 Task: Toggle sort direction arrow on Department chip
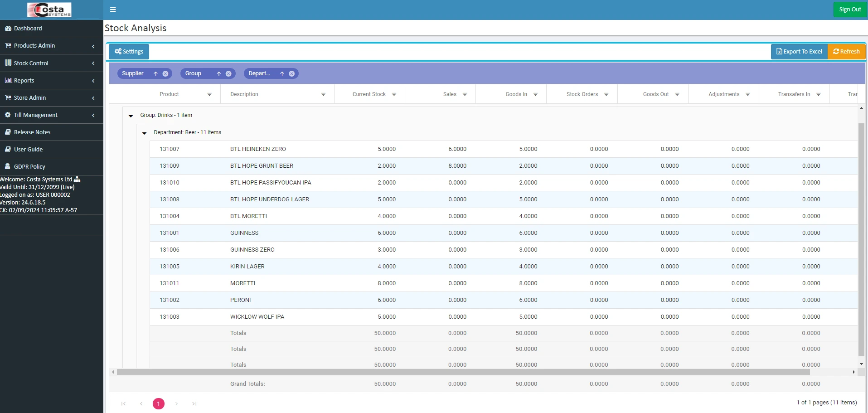[x=282, y=73]
